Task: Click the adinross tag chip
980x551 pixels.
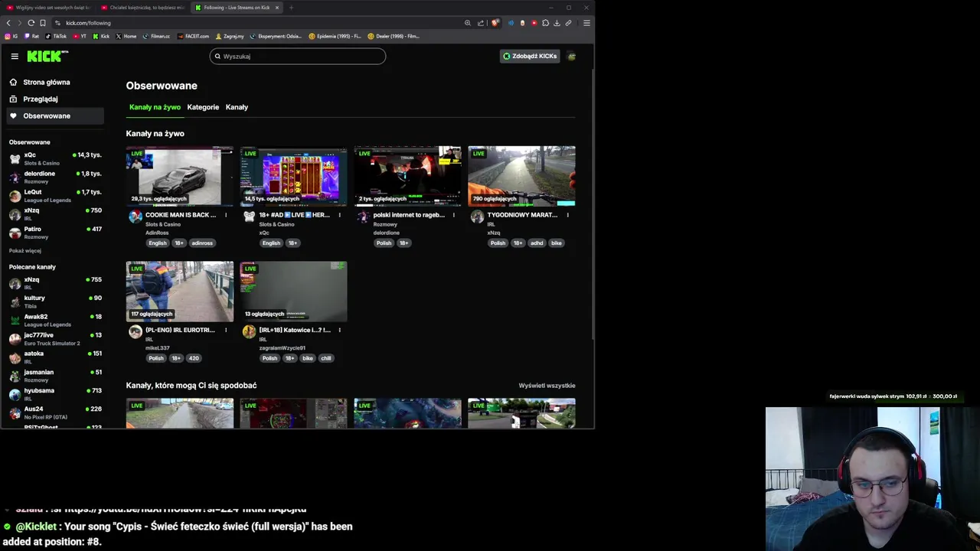Action: (202, 243)
